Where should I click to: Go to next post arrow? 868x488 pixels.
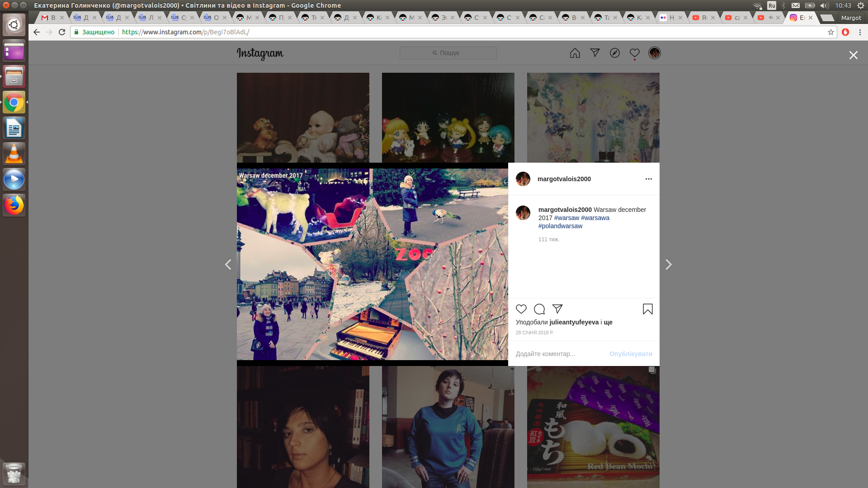[669, 264]
